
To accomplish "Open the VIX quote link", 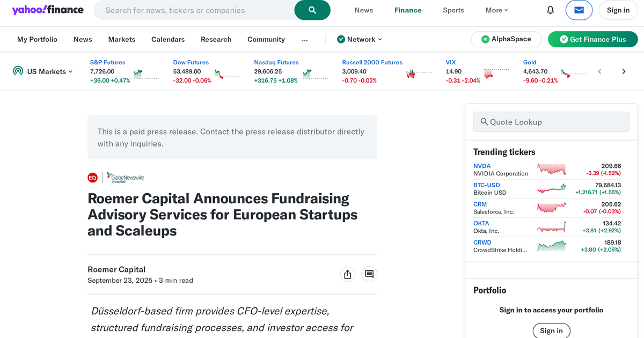I will pyautogui.click(x=451, y=62).
